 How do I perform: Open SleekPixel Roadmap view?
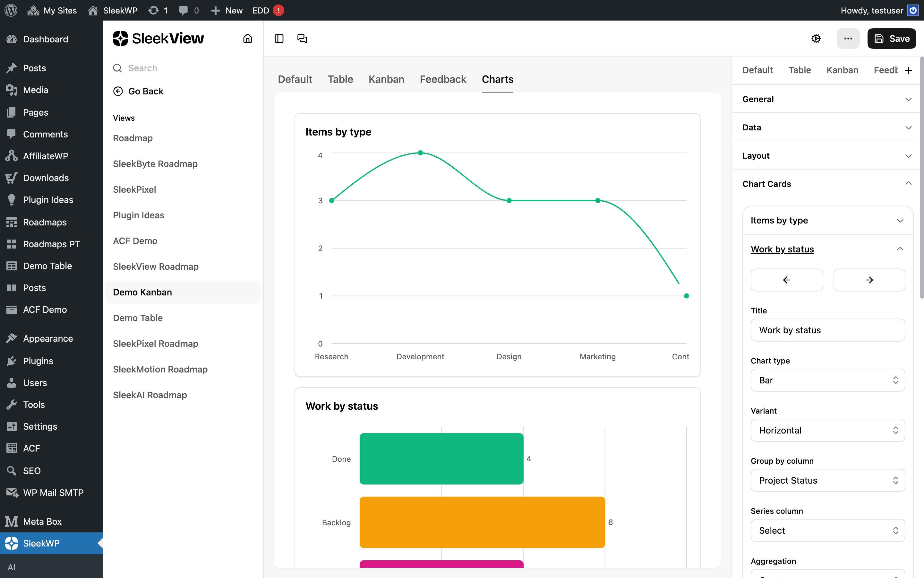pyautogui.click(x=155, y=344)
